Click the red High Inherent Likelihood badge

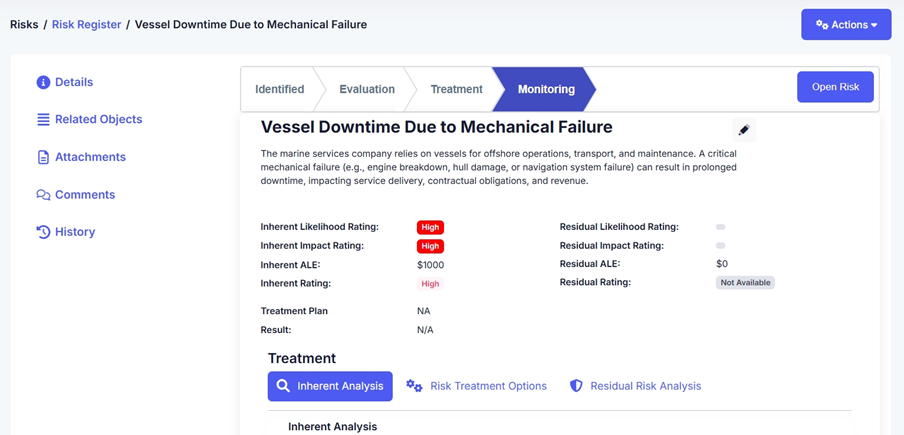[430, 227]
